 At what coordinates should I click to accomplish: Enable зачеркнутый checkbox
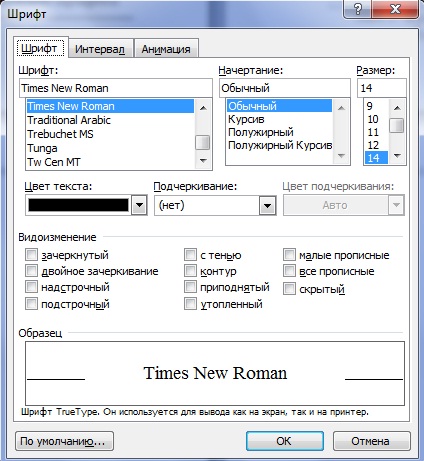(x=31, y=255)
